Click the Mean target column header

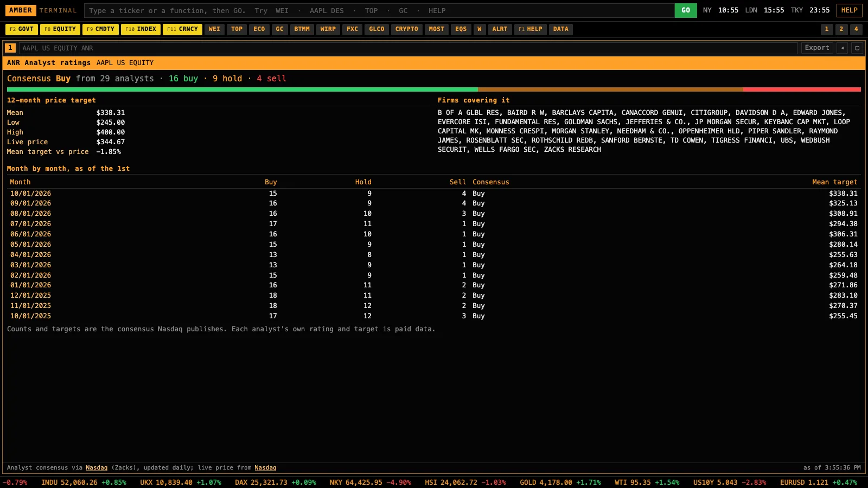tap(835, 182)
